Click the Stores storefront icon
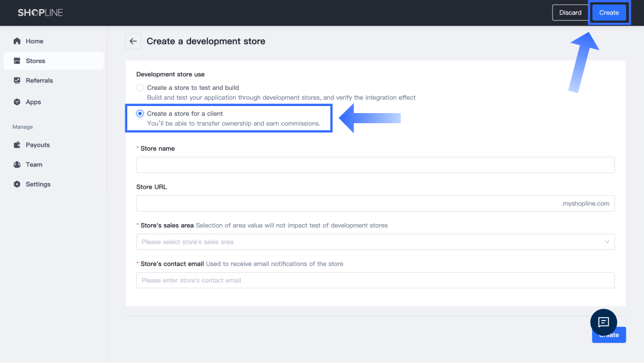Screen dimensions: 644x363 (17, 61)
